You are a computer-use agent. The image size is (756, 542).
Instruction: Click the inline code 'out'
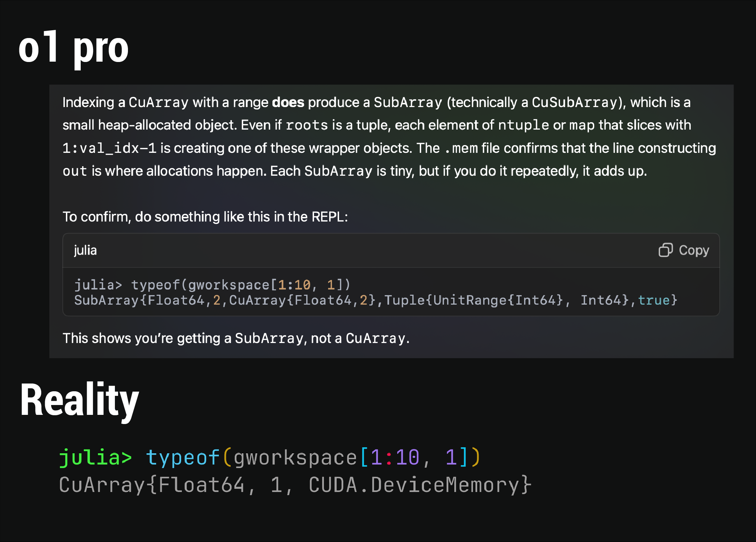tap(75, 171)
